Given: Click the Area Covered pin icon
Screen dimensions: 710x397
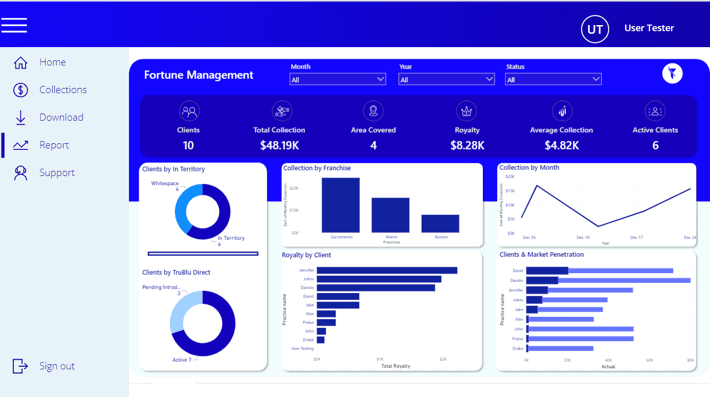Looking at the screenshot, I should click(x=373, y=111).
